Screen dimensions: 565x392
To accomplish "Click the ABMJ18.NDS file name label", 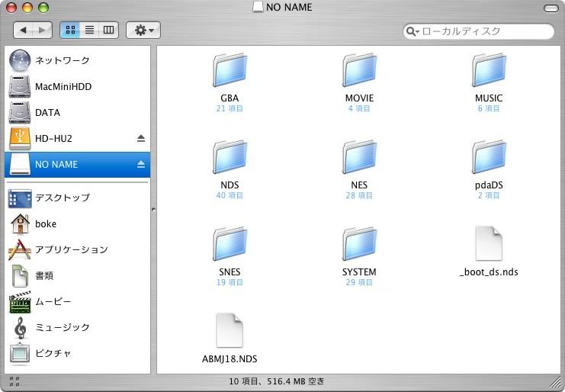I will click(x=230, y=359).
